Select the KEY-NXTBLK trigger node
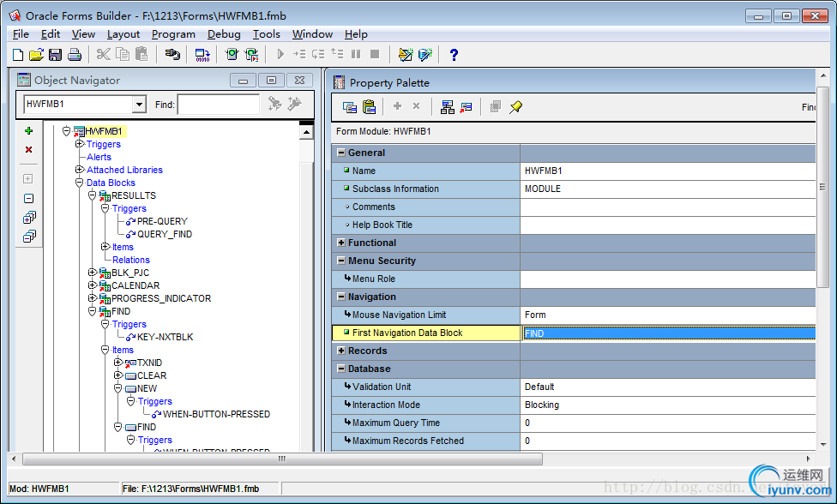The width and height of the screenshot is (837, 504). [165, 337]
